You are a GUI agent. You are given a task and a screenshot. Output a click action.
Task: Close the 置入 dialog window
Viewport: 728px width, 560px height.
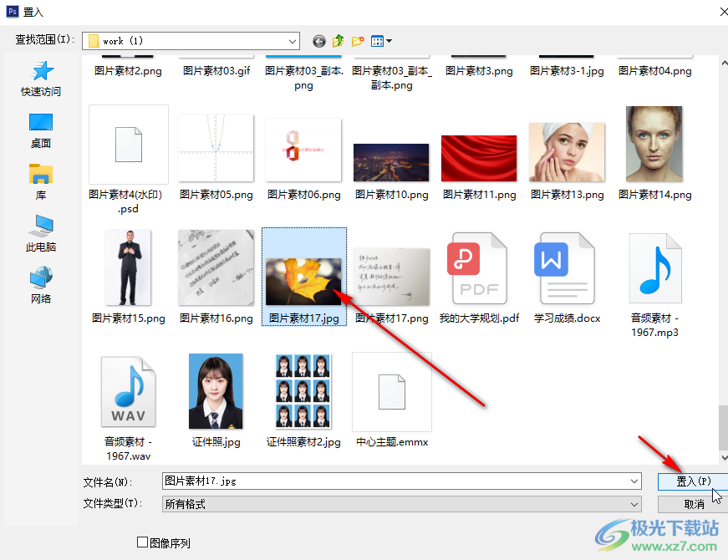click(x=723, y=12)
